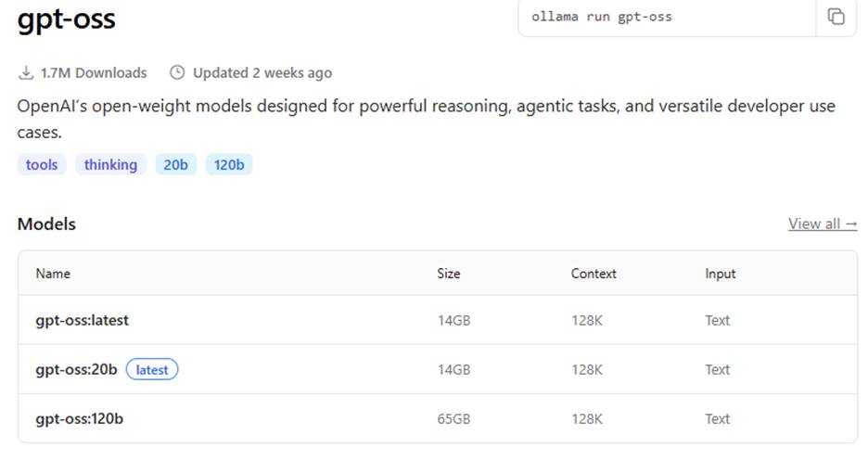Click the tools tag

point(42,165)
